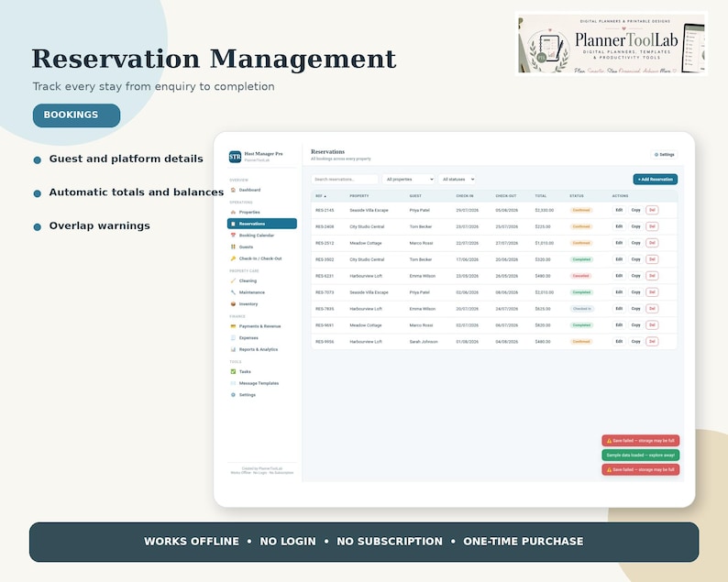Click the Tasks checkmark icon

(x=233, y=371)
